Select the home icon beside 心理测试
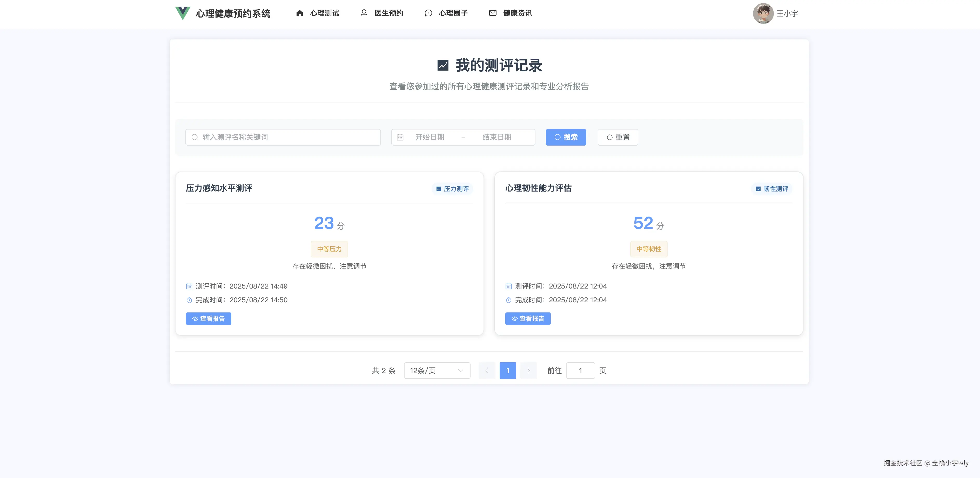The image size is (980, 478). pos(299,12)
